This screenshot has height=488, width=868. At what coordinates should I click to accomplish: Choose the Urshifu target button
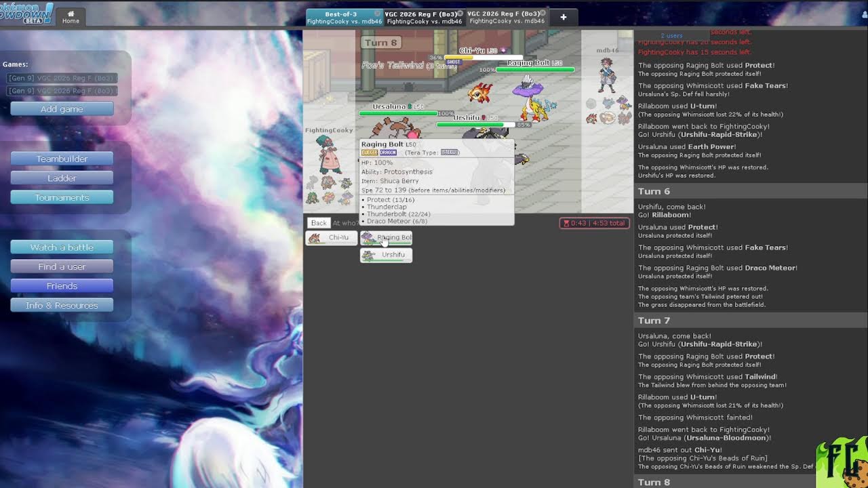[386, 255]
